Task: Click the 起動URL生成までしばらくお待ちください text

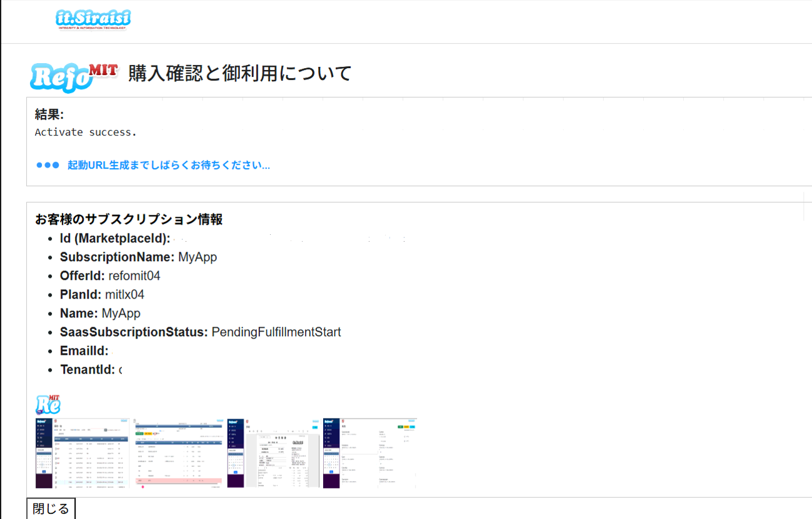Action: click(169, 166)
